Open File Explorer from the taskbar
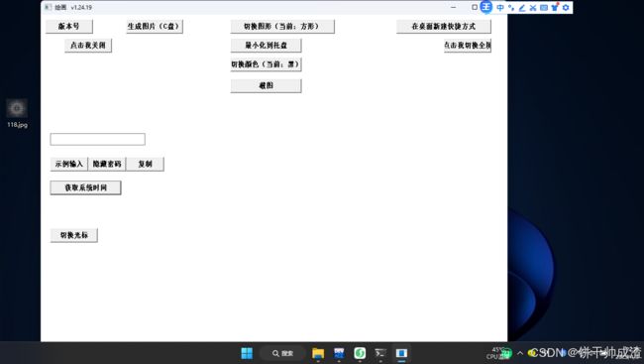 click(318, 353)
